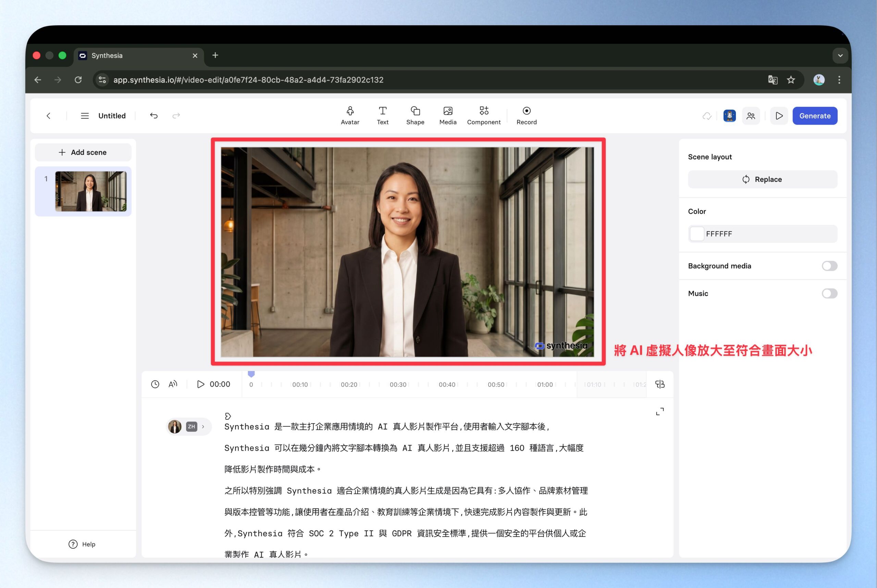
Task: Expand the script editor fullscreen
Action: coord(659,411)
